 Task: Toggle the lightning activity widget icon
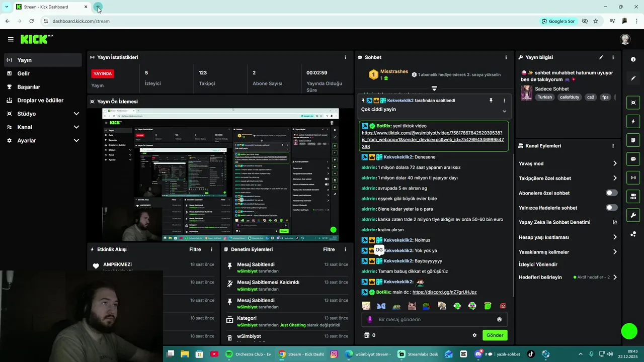(633, 121)
